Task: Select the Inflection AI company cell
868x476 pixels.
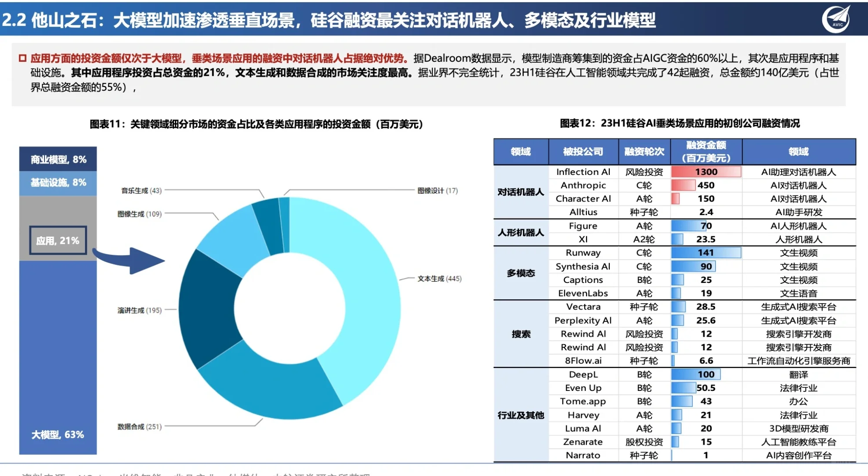Action: click(583, 172)
